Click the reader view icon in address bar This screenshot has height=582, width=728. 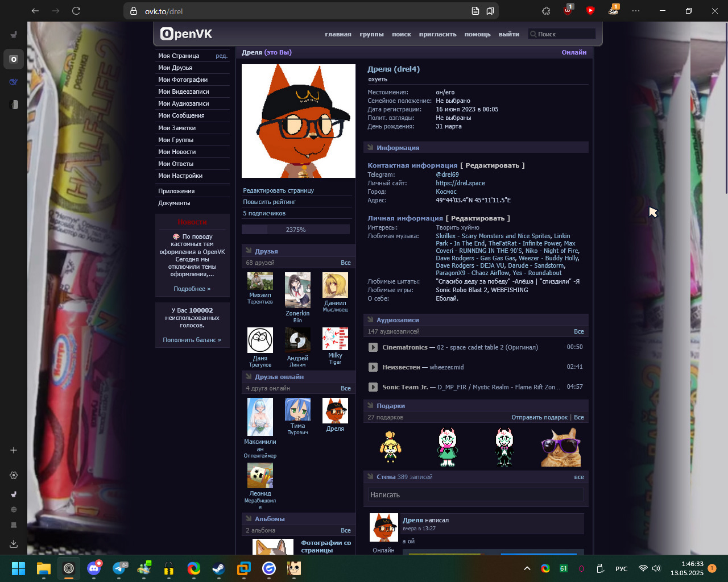tap(475, 11)
